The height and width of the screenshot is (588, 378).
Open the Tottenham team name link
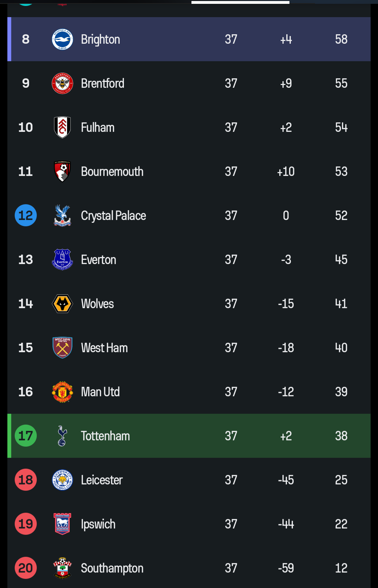click(x=105, y=436)
